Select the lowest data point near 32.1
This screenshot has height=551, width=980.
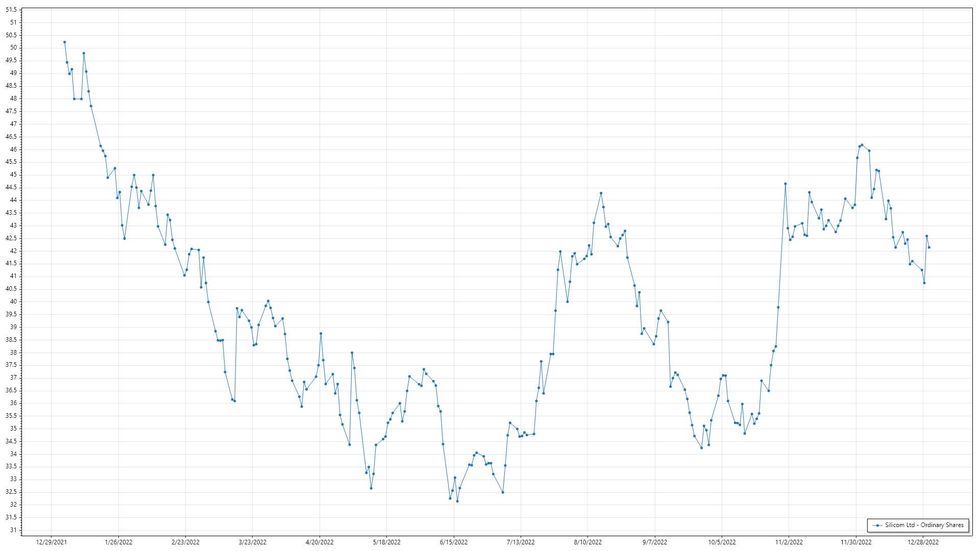tap(457, 502)
